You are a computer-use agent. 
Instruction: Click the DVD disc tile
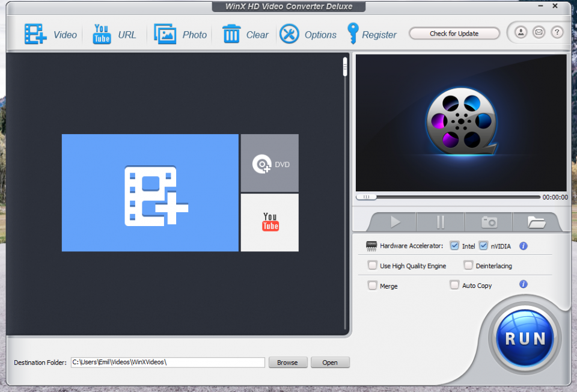pyautogui.click(x=270, y=164)
